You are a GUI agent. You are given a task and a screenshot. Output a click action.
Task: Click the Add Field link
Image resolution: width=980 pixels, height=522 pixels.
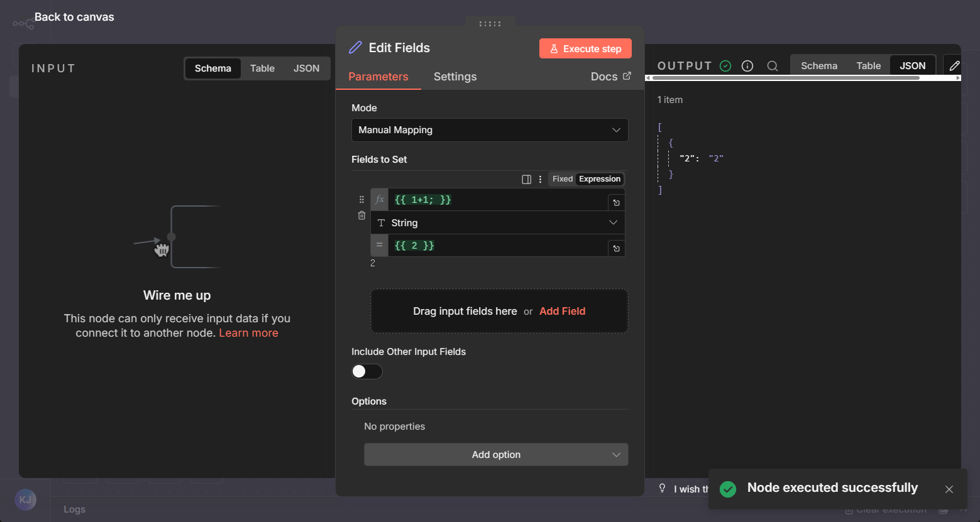(x=562, y=311)
